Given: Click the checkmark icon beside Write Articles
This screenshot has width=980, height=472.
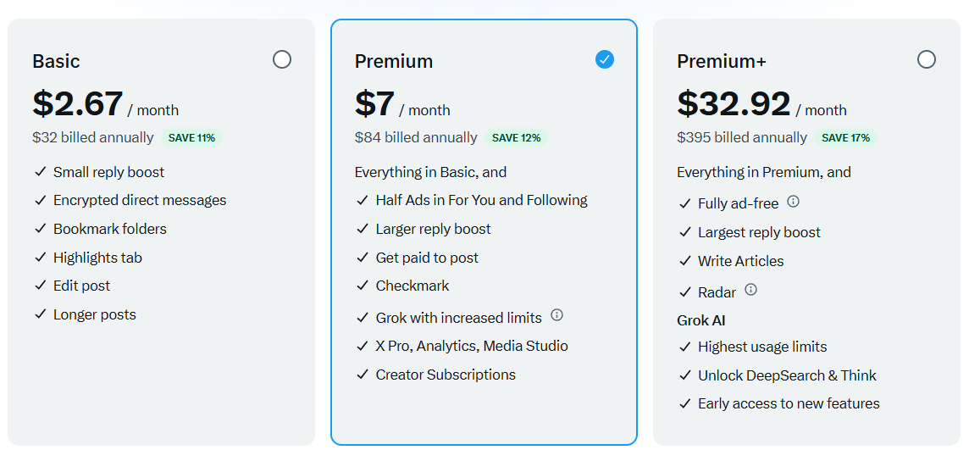Looking at the screenshot, I should (x=685, y=261).
